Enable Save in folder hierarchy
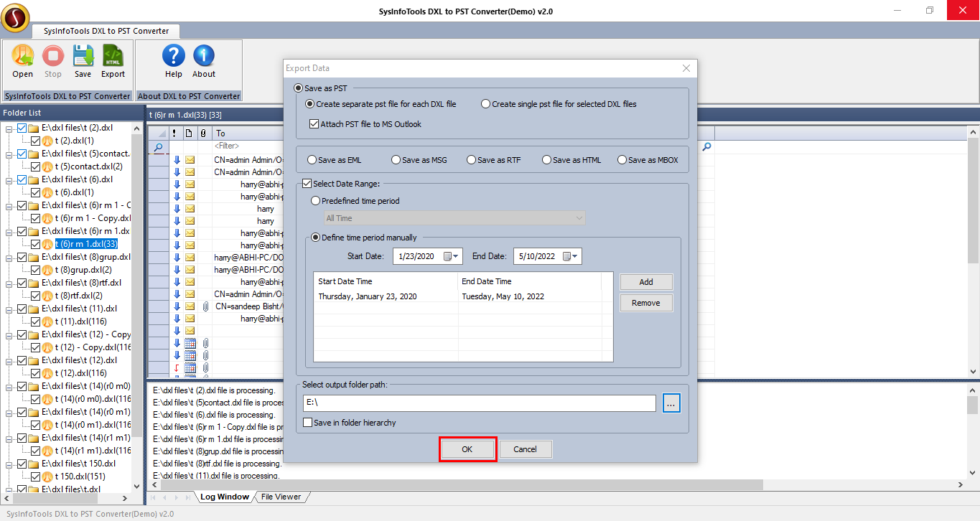 point(307,423)
